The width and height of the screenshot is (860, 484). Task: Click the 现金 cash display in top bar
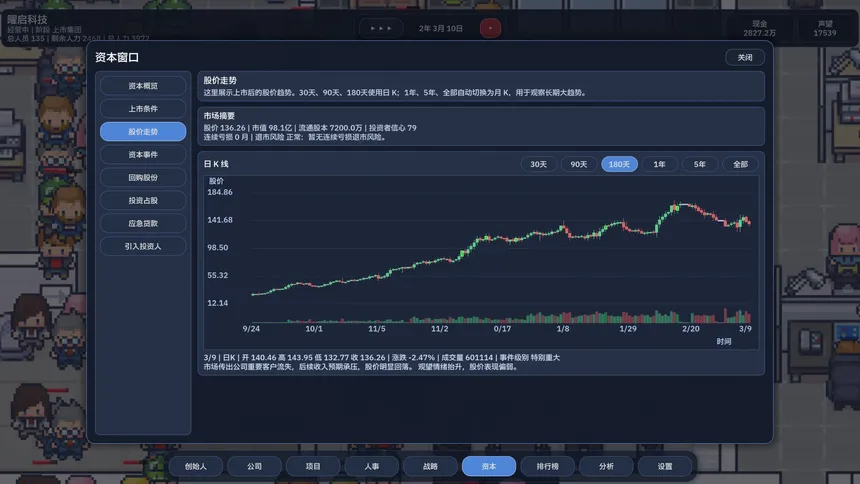pyautogui.click(x=759, y=28)
